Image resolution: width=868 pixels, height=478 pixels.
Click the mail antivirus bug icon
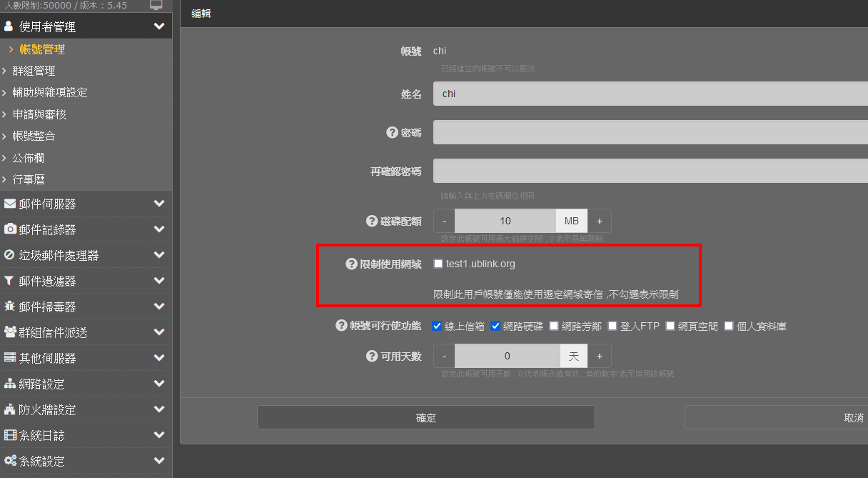10,307
